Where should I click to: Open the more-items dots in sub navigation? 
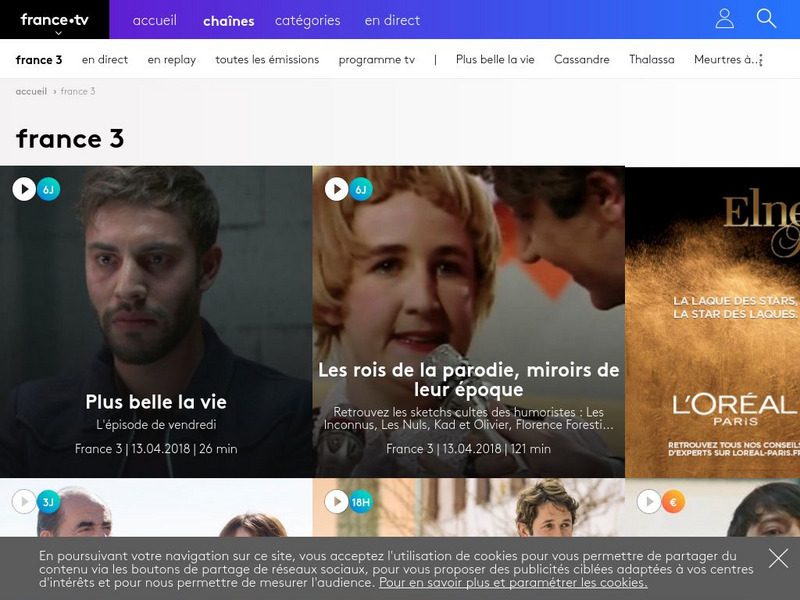pyautogui.click(x=761, y=60)
